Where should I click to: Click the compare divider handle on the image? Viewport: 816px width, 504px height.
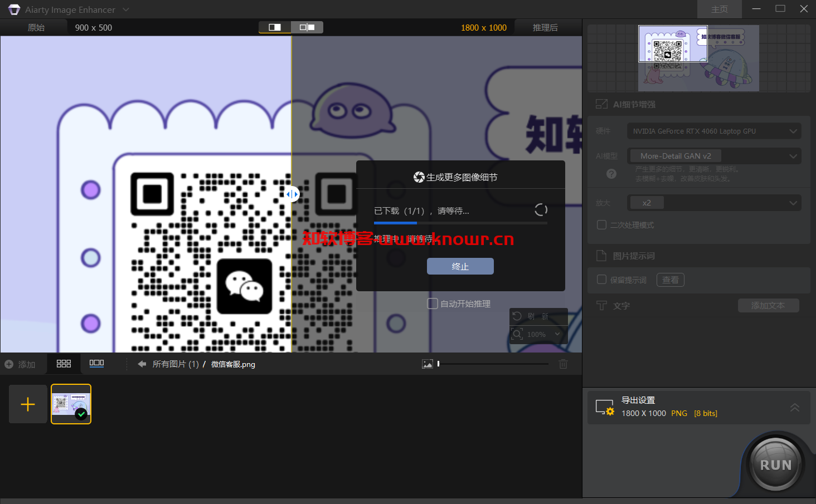292,194
